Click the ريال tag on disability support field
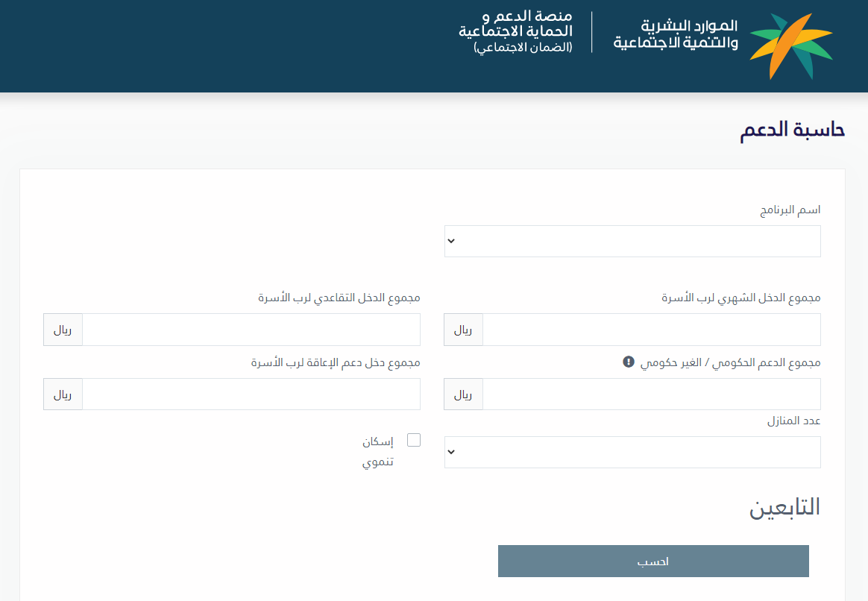Image resolution: width=868 pixels, height=601 pixels. pyautogui.click(x=63, y=394)
